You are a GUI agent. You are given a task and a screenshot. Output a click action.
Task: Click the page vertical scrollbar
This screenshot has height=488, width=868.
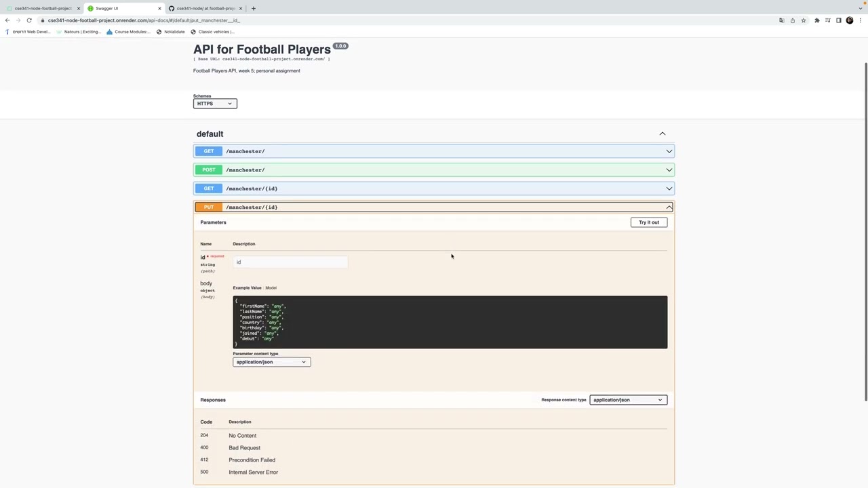865,230
